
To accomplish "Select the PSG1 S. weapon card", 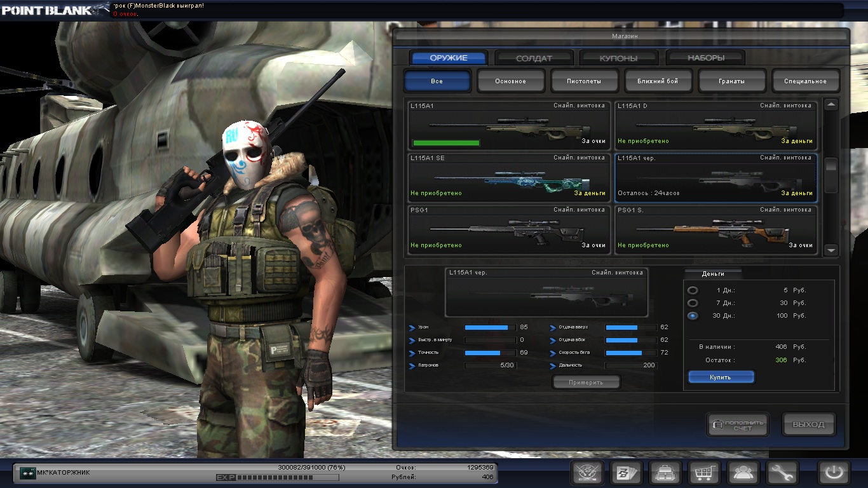I will click(715, 230).
